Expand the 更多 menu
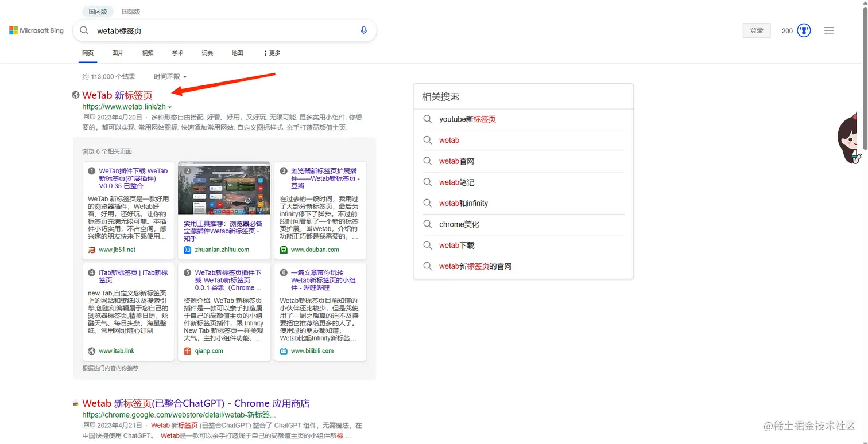Viewport: 868px width, 444px height. click(272, 53)
